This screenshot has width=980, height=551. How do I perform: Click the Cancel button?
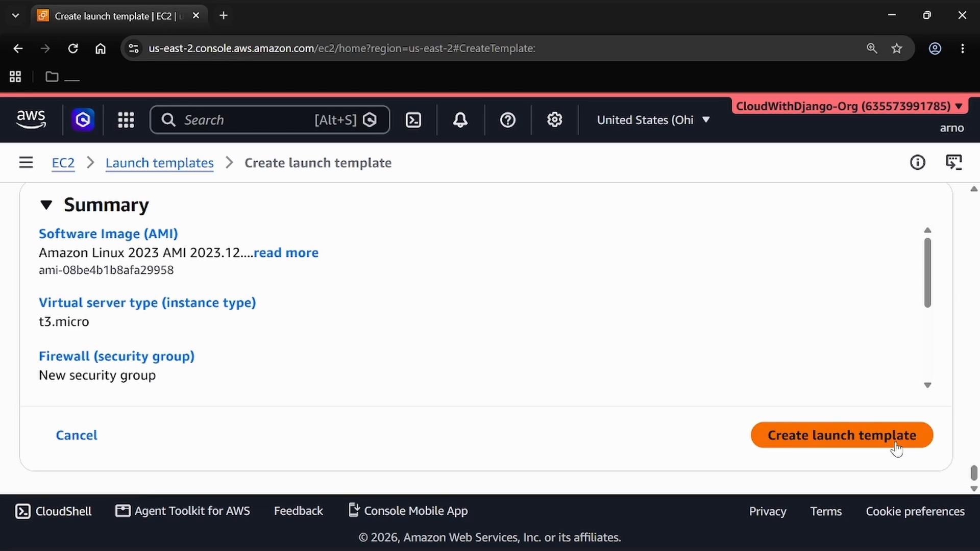77,435
